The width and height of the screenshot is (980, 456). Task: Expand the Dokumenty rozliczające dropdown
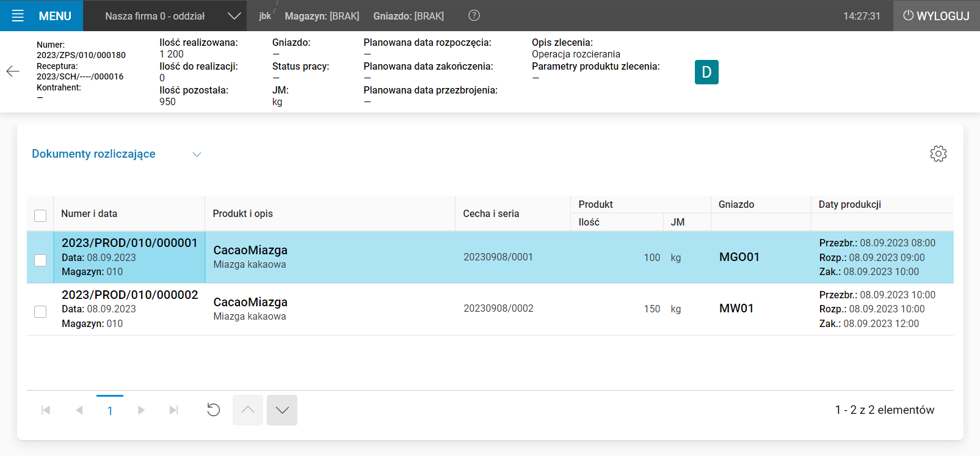[197, 155]
